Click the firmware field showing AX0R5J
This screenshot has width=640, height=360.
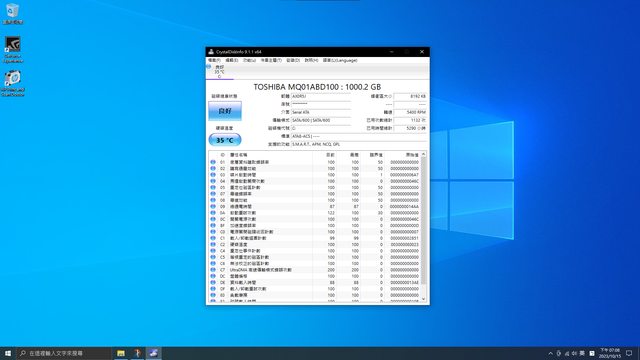pyautogui.click(x=321, y=96)
